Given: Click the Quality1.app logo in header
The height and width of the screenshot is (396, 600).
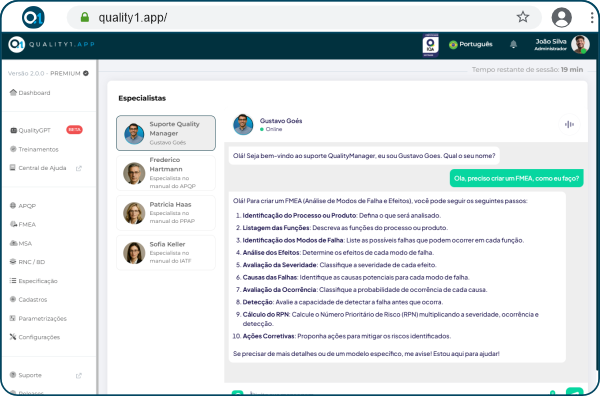Looking at the screenshot, I should pyautogui.click(x=51, y=44).
